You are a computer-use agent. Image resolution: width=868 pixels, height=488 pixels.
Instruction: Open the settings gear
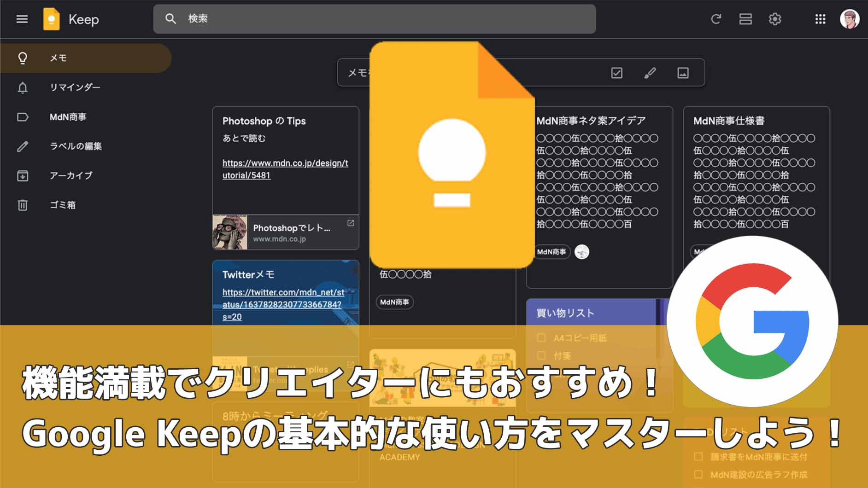(775, 19)
